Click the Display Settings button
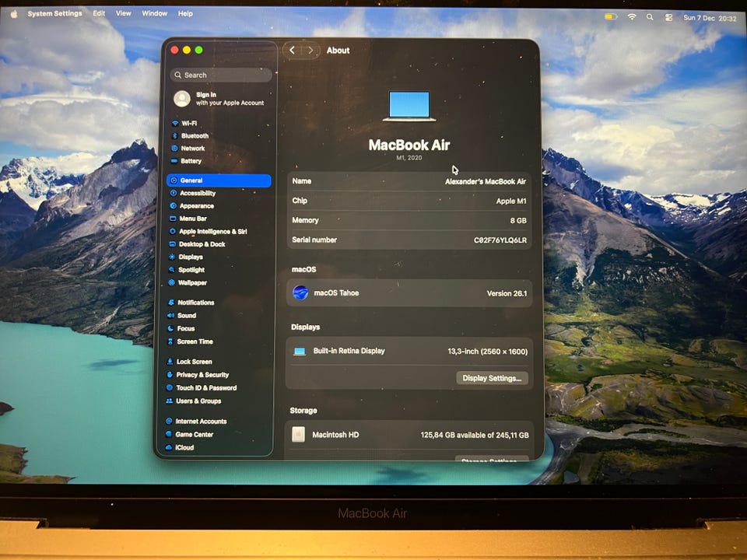Image resolution: width=747 pixels, height=560 pixels. (492, 378)
